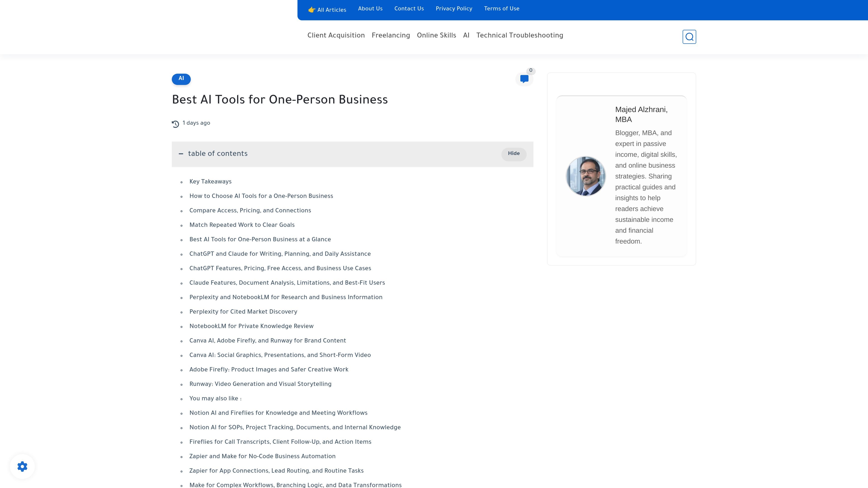Image resolution: width=868 pixels, height=488 pixels.
Task: Jump to Fireflies for Call Transcripts section
Action: click(280, 442)
